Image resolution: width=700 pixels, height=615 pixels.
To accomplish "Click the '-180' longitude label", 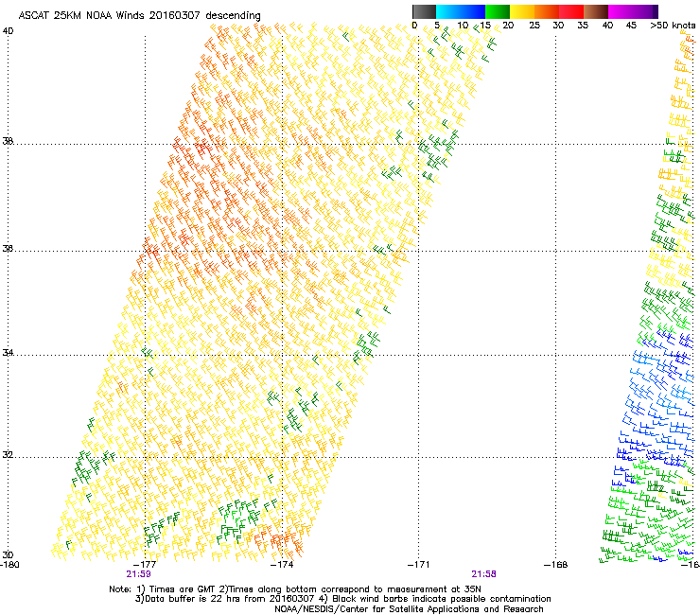I will (9, 565).
